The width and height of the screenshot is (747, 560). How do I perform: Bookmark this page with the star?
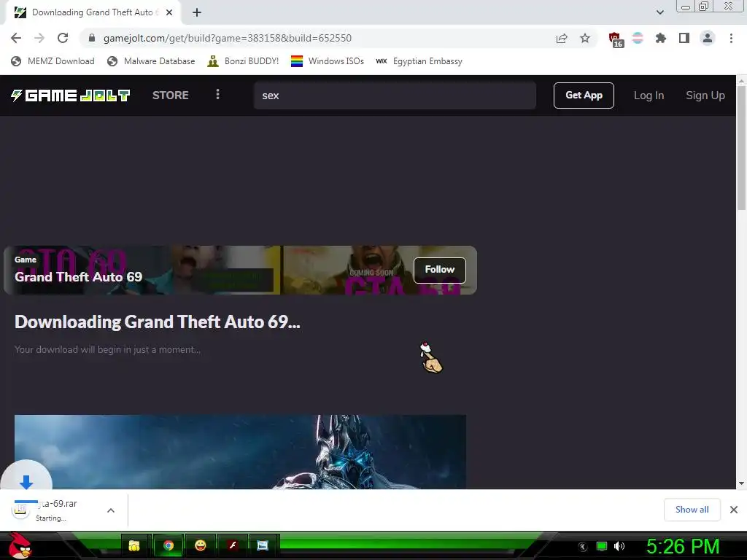point(585,38)
